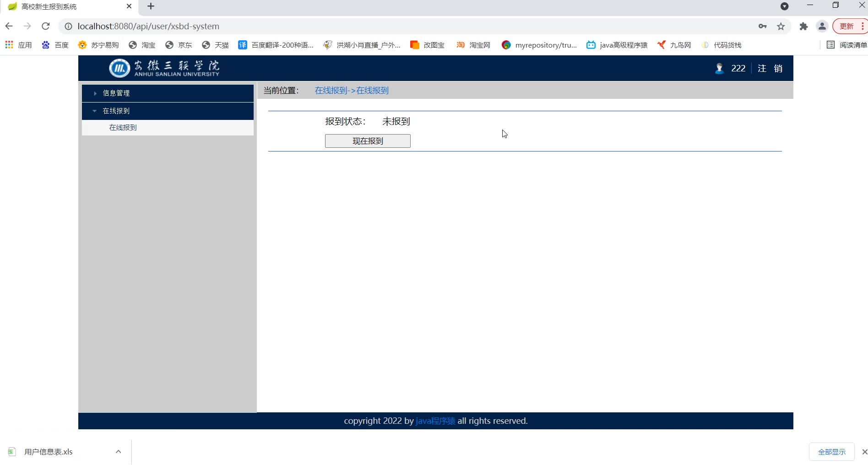Click 全部显示 to show all downloads
Viewport: 868px width, 465px height.
coord(832,452)
